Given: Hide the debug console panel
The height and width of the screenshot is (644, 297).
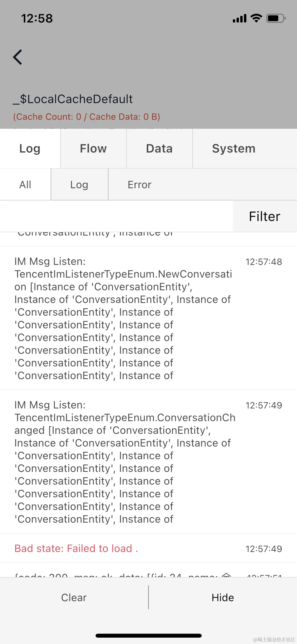Looking at the screenshot, I should point(223,597).
